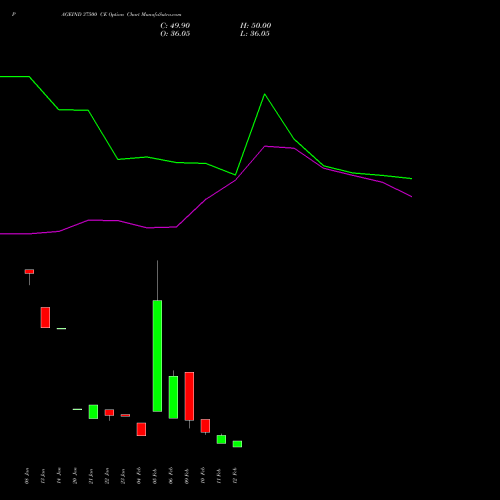
Task: Select the 14 Jan date label
Action: click(59, 476)
